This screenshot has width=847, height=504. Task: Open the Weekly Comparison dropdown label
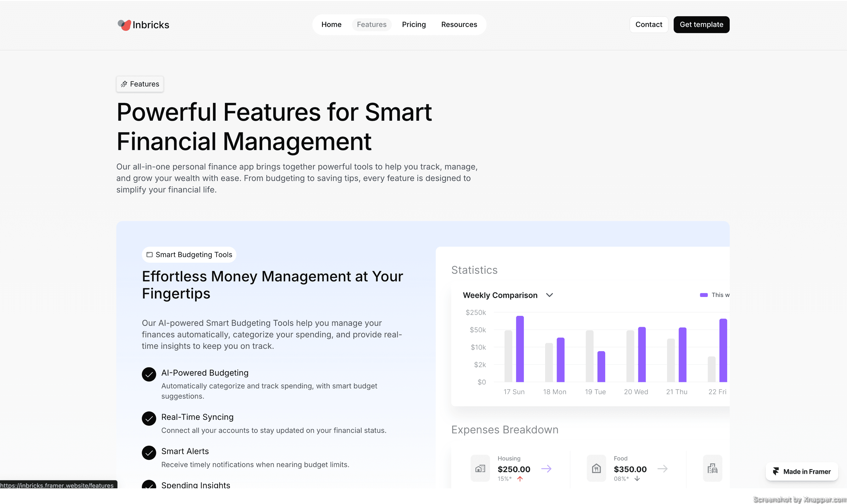tap(500, 295)
